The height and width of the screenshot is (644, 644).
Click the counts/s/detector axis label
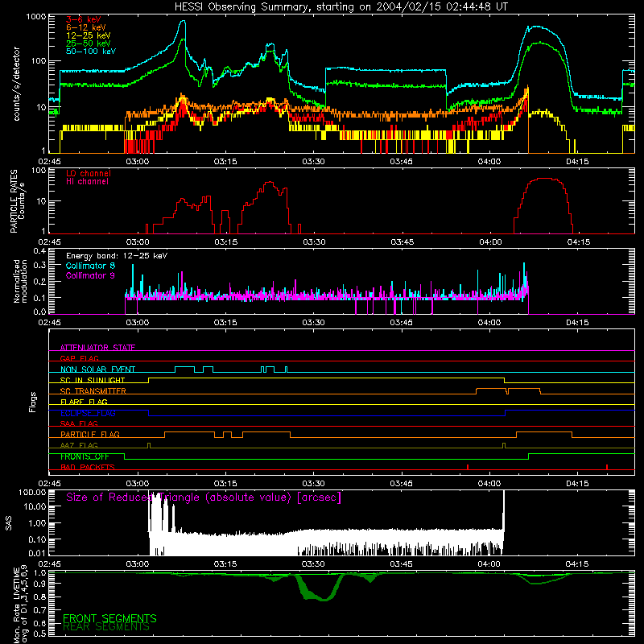point(16,84)
